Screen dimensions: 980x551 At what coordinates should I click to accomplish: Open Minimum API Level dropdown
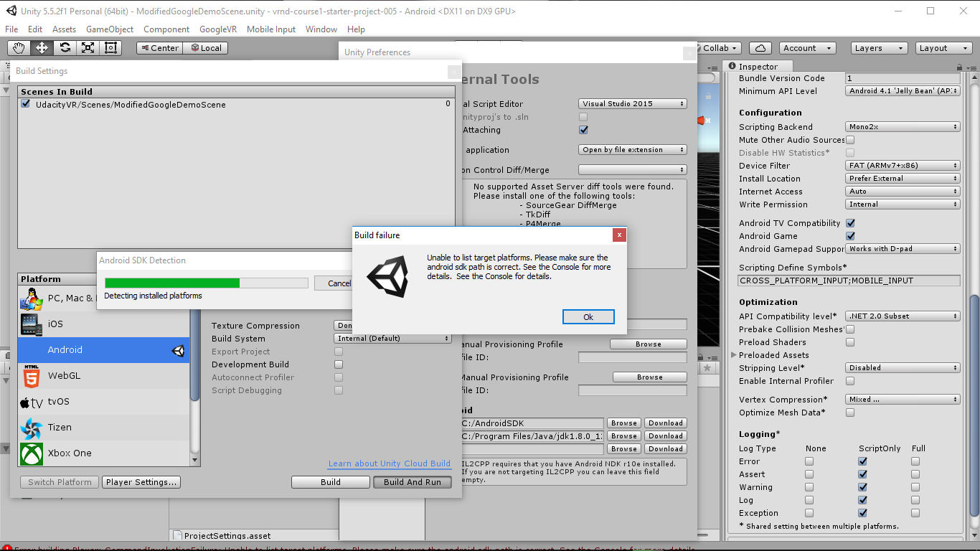click(x=903, y=91)
